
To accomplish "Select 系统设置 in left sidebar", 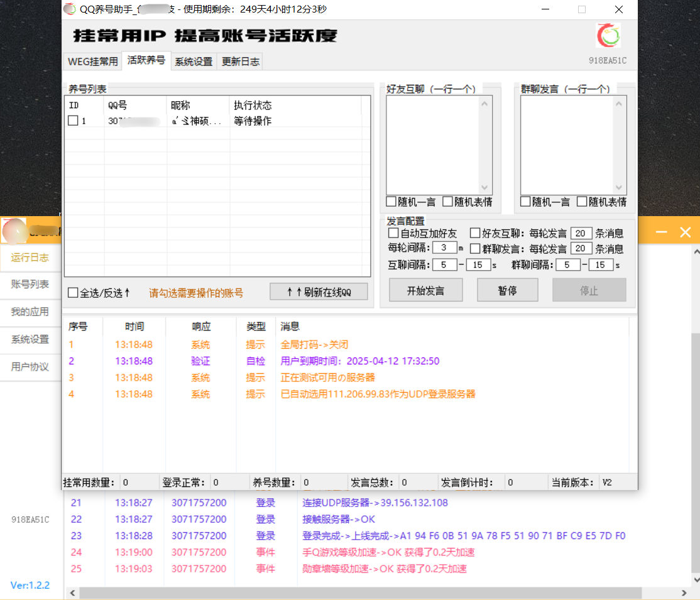I will click(x=30, y=339).
